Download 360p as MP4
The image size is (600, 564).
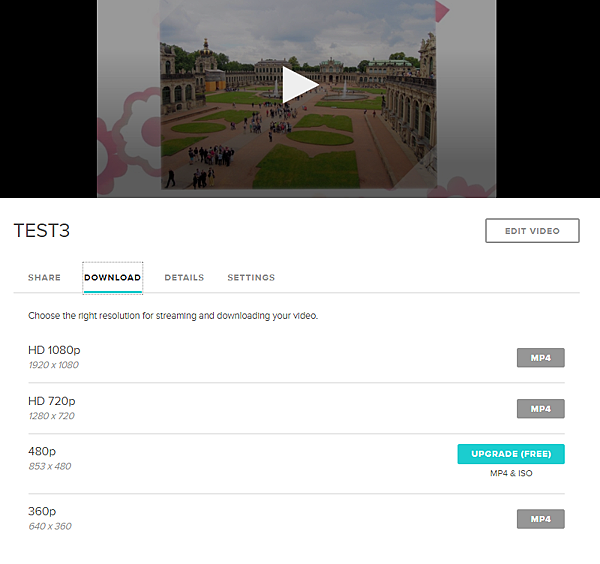click(x=540, y=519)
